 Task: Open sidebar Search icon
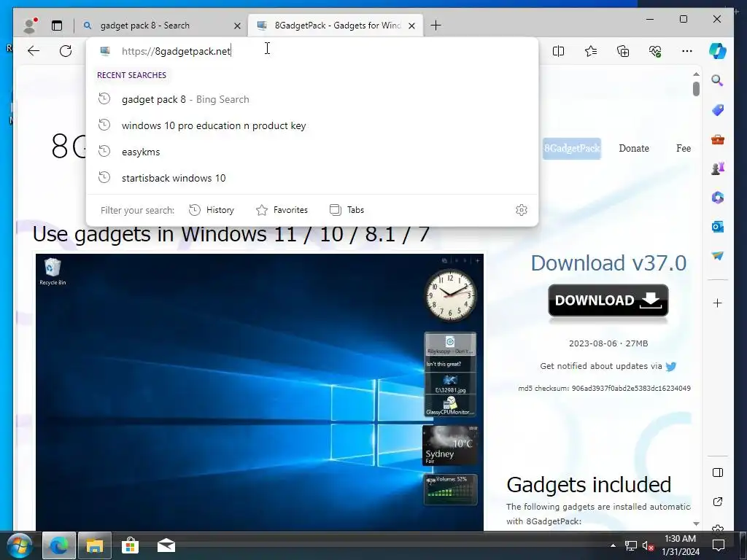pos(718,80)
